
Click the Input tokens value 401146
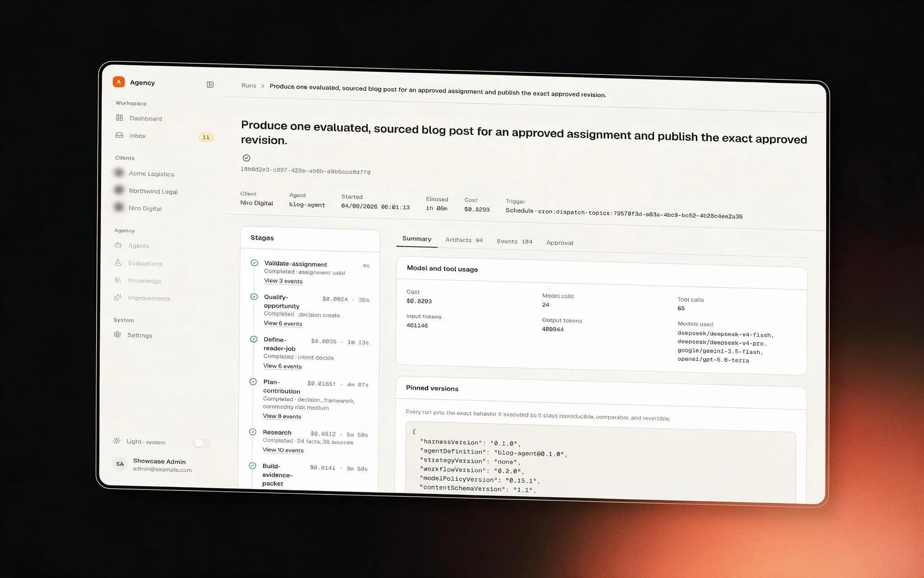417,325
